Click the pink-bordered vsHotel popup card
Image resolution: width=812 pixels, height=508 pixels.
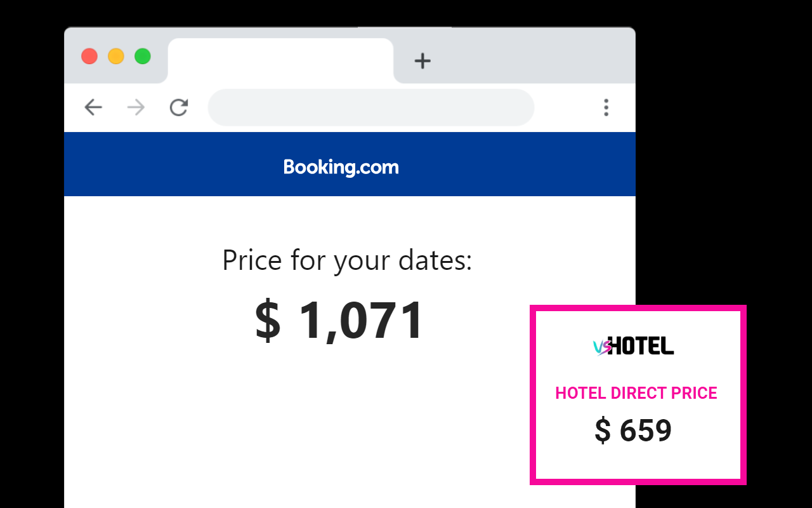click(x=638, y=395)
